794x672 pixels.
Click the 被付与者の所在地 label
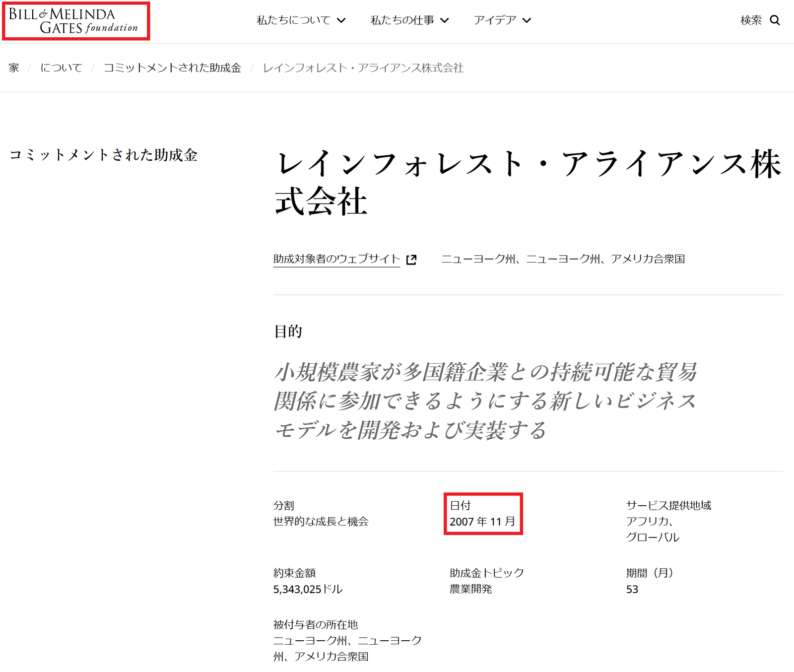(316, 625)
